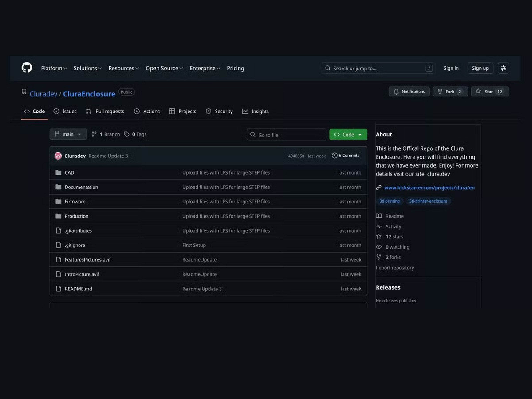Expand the Resources menu

(x=124, y=68)
